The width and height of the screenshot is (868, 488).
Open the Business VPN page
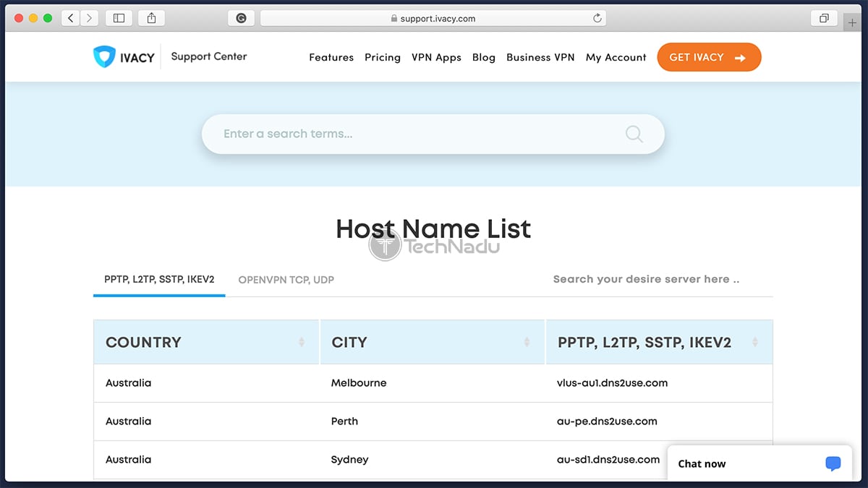(540, 58)
